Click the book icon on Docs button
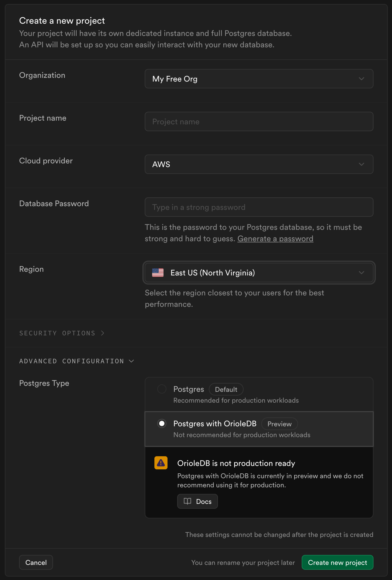The height and width of the screenshot is (580, 392). coord(187,501)
